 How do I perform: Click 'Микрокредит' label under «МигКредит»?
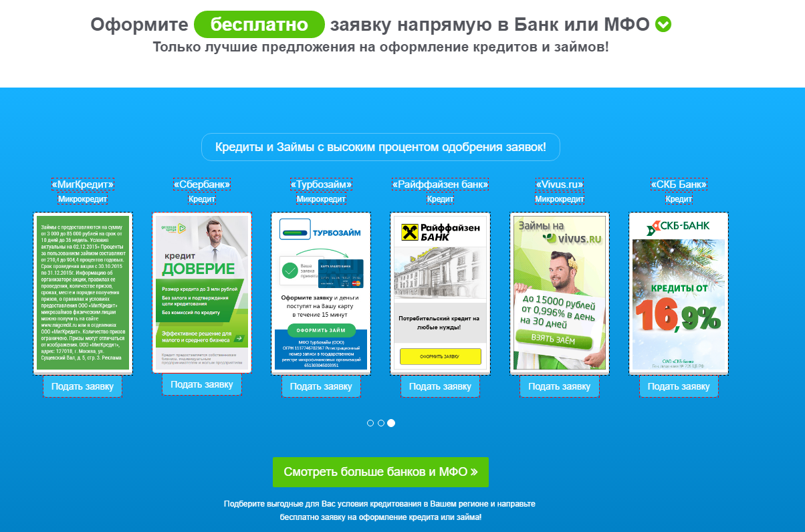83,199
